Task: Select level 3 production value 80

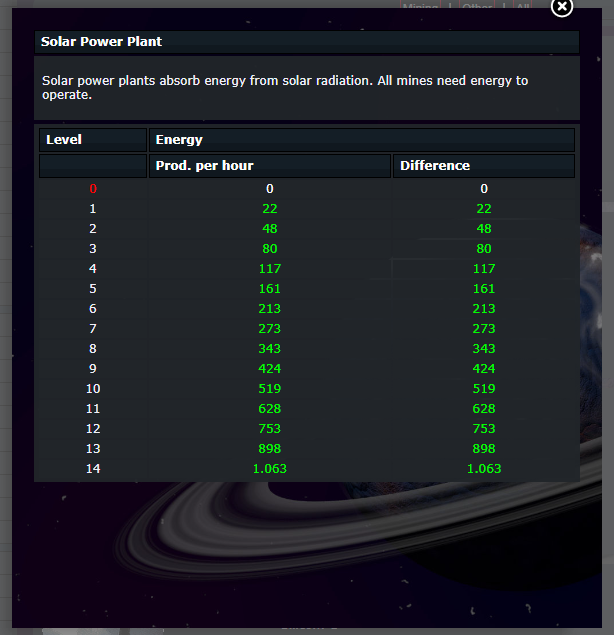Action: [x=270, y=249]
